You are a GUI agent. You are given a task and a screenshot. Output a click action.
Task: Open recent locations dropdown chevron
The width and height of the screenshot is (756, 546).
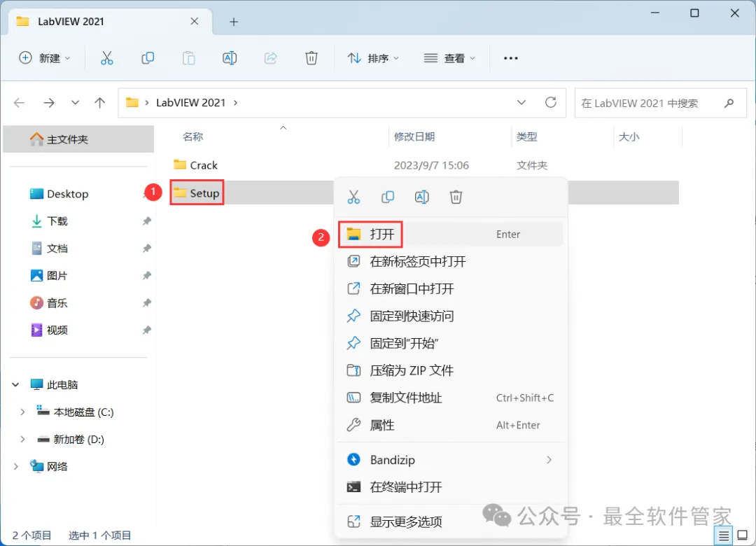point(75,103)
